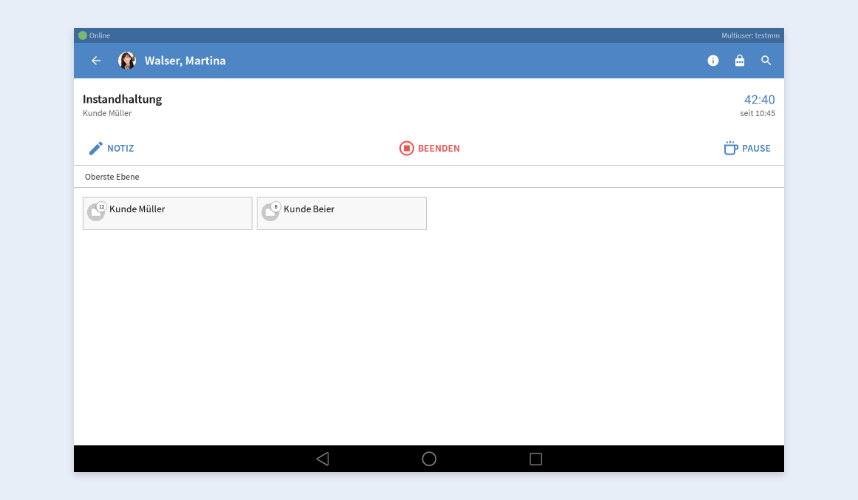This screenshot has height=500, width=858.
Task: Select the Kunde Müller tile
Action: pyautogui.click(x=167, y=213)
